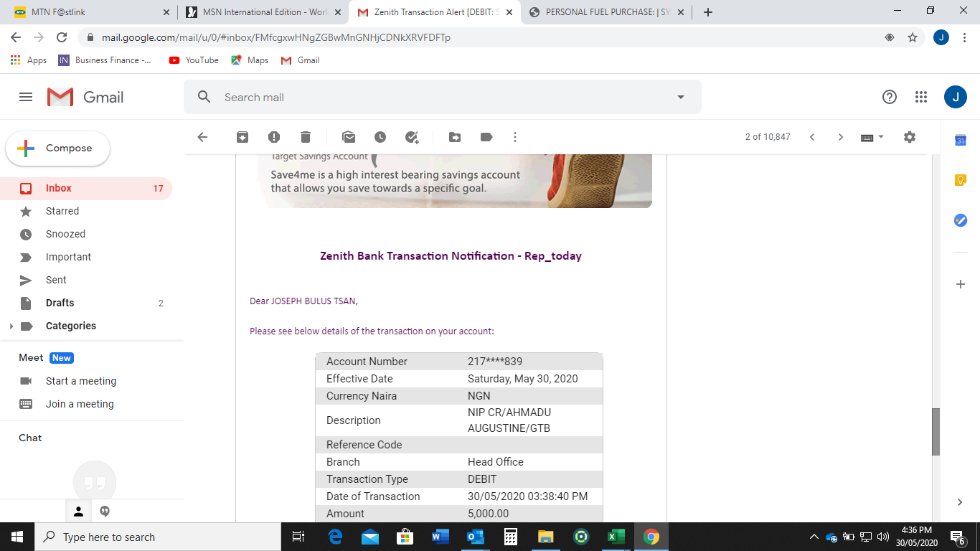Close the MTN F@stlink tab
This screenshot has width=980, height=551.
[x=166, y=12]
